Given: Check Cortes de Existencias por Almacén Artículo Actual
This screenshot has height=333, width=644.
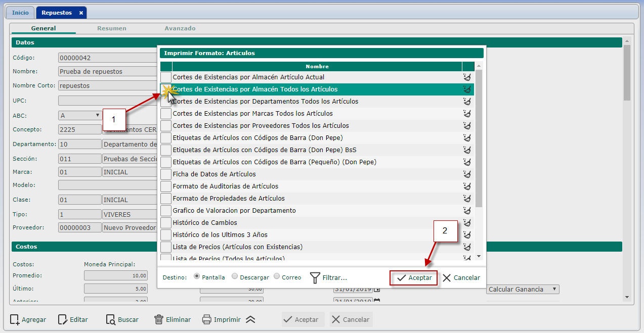Looking at the screenshot, I should click(x=166, y=77).
